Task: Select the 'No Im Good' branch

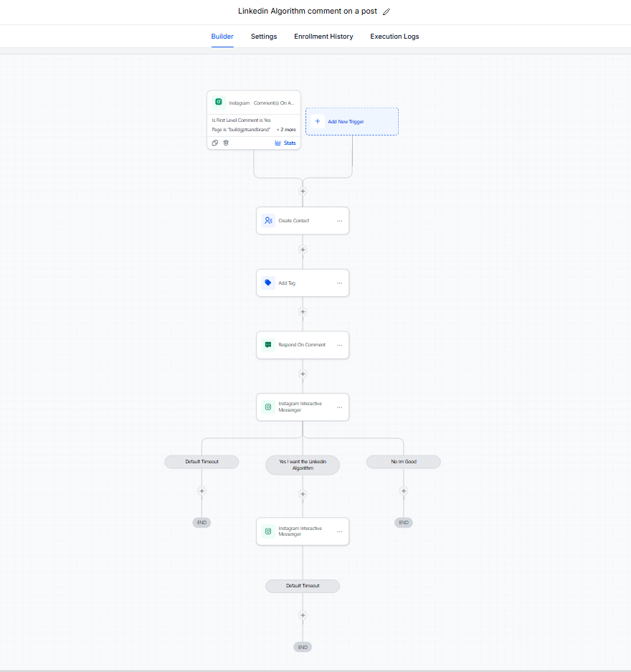Action: 404,462
